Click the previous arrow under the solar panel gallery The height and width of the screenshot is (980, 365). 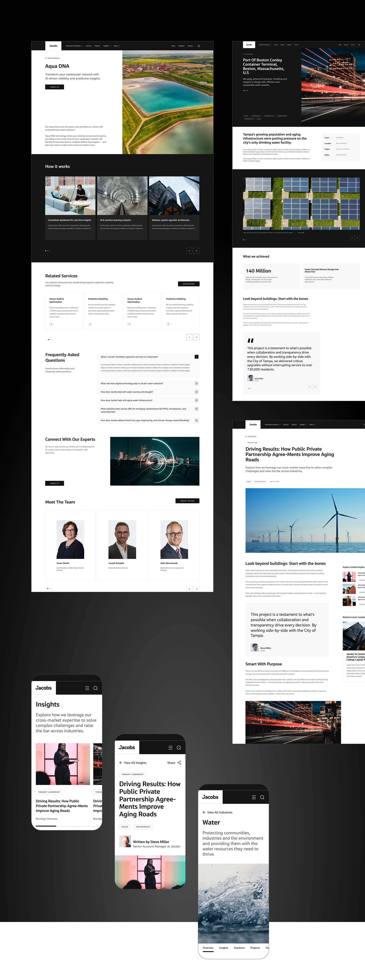(x=352, y=238)
